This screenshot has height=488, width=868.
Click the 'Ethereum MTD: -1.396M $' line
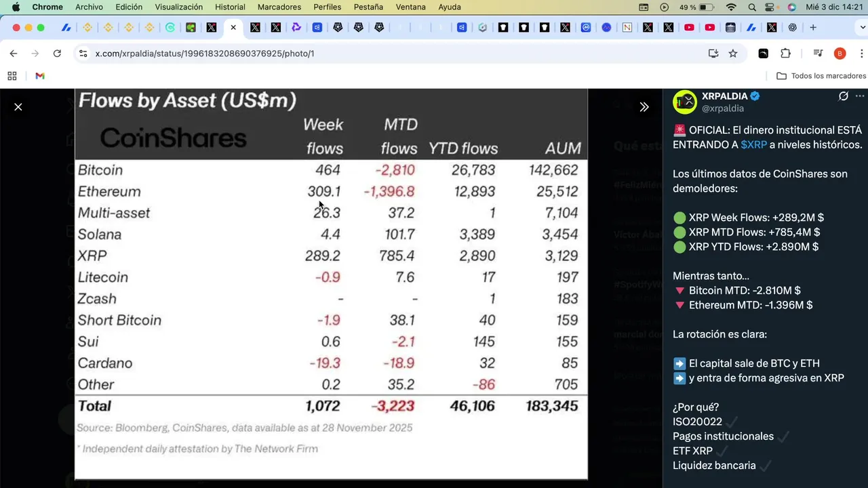click(x=743, y=305)
